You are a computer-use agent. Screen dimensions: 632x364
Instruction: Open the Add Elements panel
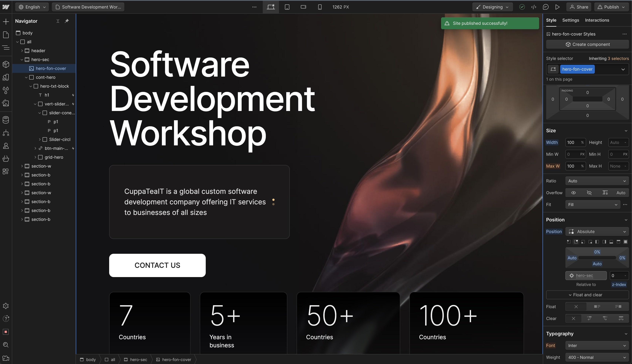(6, 21)
